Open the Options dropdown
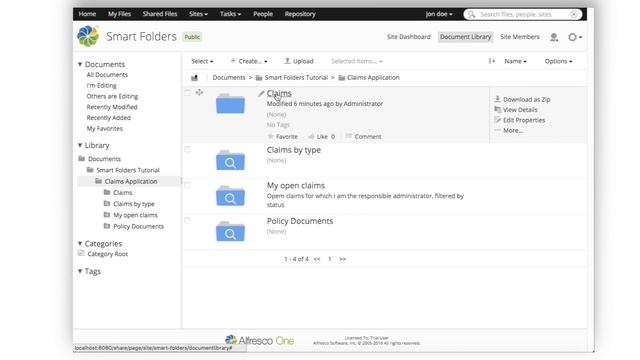This screenshot has height=360, width=640. 558,61
